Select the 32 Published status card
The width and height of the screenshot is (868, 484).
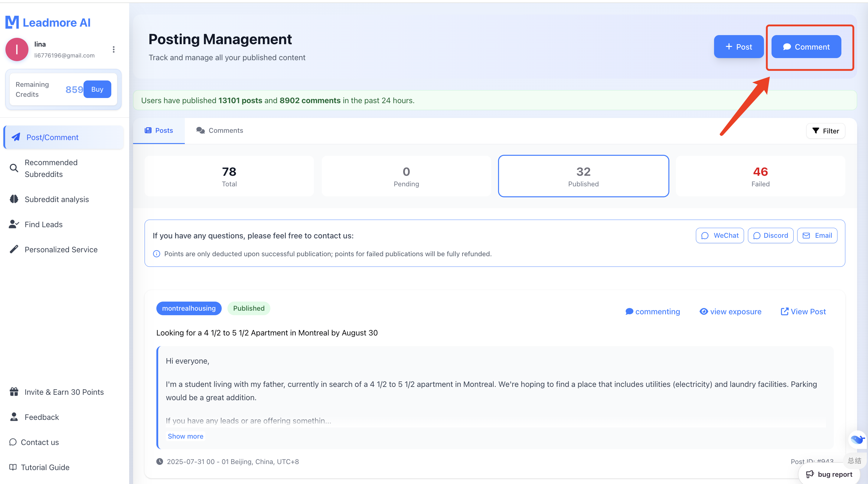pos(583,176)
